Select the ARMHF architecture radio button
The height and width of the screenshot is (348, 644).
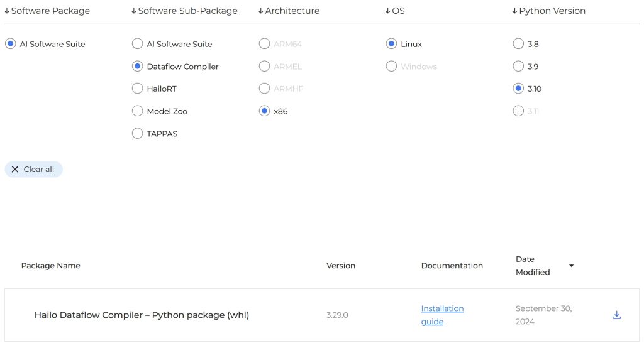tap(265, 89)
